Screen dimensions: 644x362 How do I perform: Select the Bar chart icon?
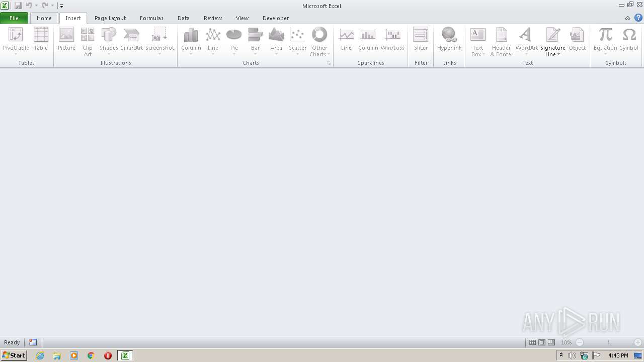pyautogui.click(x=255, y=35)
